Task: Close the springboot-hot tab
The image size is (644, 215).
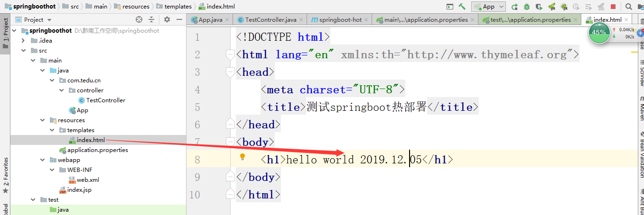Action: [x=367, y=20]
